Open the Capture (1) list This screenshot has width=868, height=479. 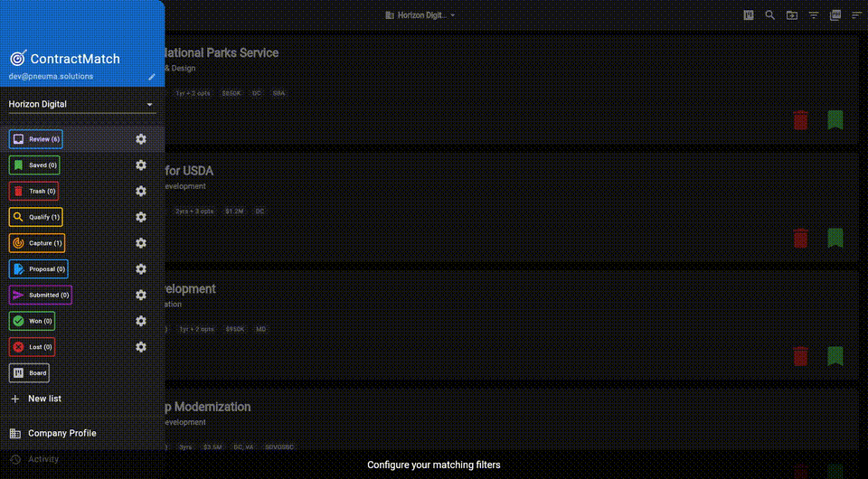pos(36,243)
